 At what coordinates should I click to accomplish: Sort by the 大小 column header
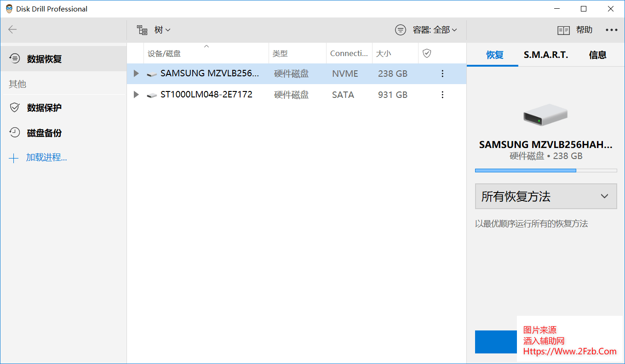pos(384,54)
